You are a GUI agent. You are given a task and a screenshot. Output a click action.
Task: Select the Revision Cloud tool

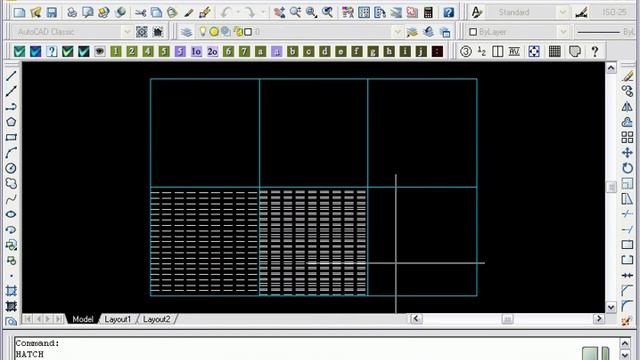(x=11, y=184)
